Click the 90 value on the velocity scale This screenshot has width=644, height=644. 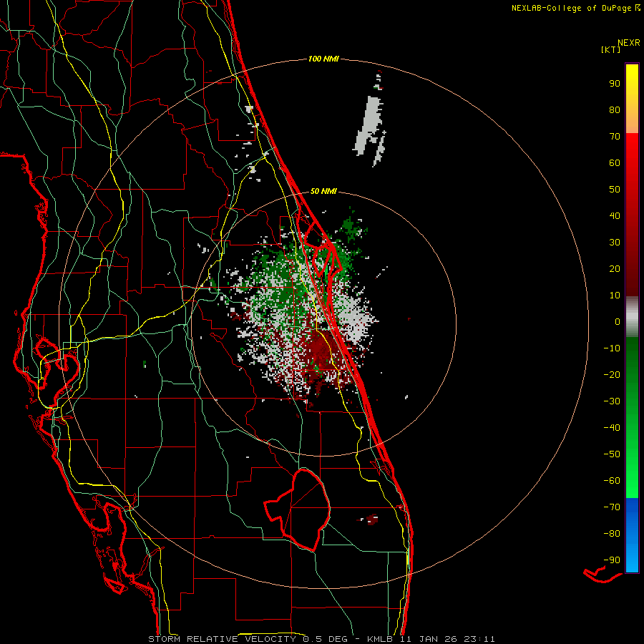coord(615,84)
